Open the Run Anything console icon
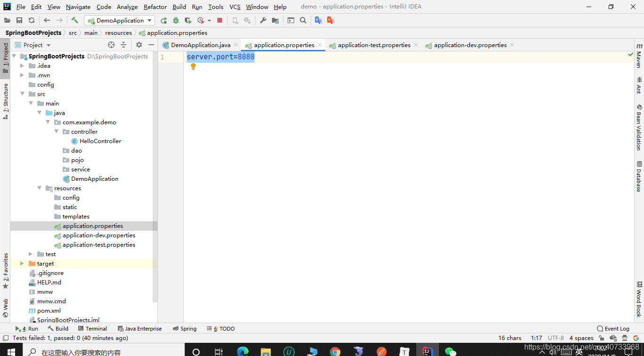Viewport: 644px width, 356px height. tap(291, 20)
